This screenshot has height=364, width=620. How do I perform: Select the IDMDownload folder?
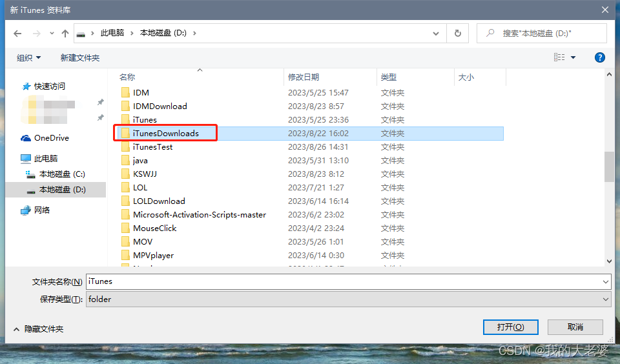pyautogui.click(x=160, y=106)
